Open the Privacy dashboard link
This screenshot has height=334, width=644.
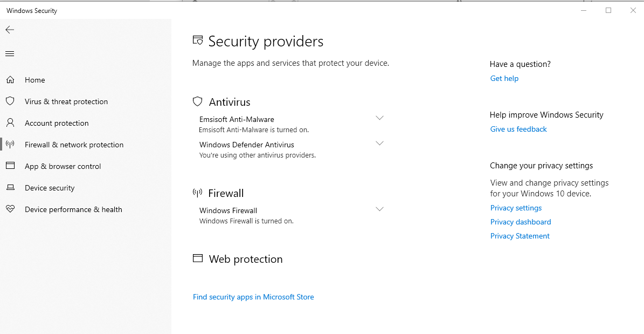[x=521, y=222]
